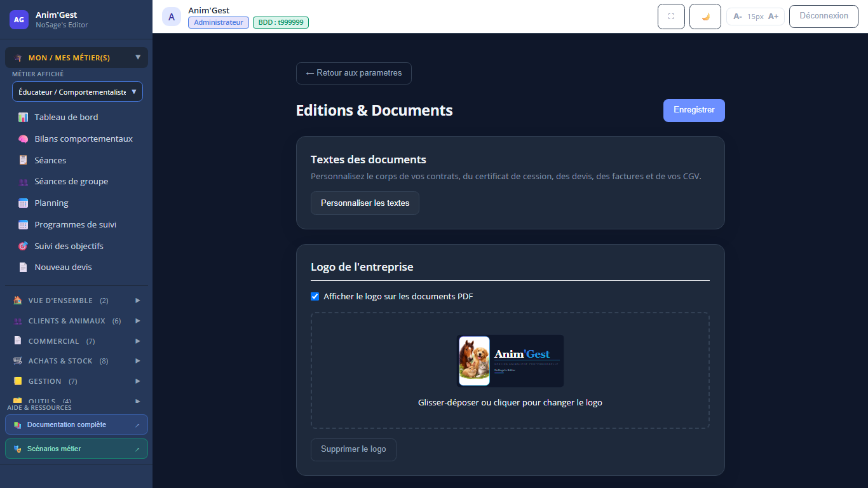Click the BDD : t999999 badge
The image size is (868, 488).
(x=281, y=22)
